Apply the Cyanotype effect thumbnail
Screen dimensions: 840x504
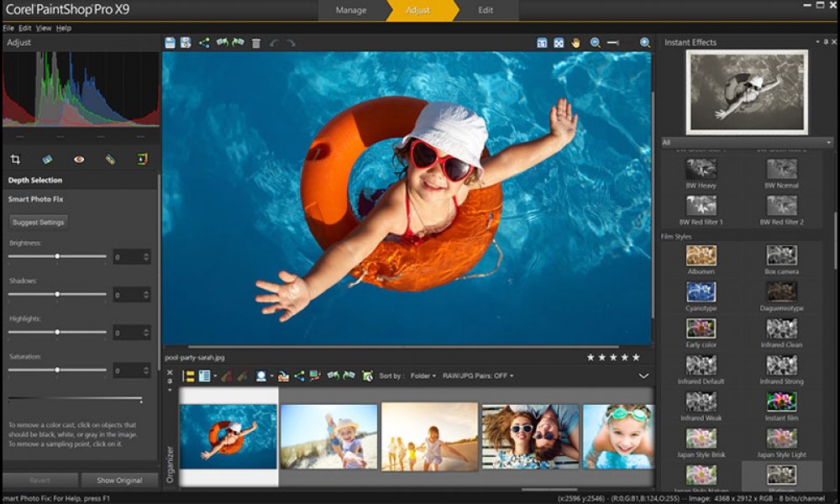[701, 292]
